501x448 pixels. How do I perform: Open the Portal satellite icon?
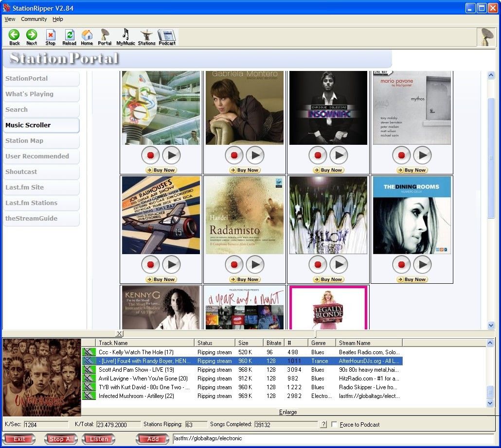click(x=105, y=34)
